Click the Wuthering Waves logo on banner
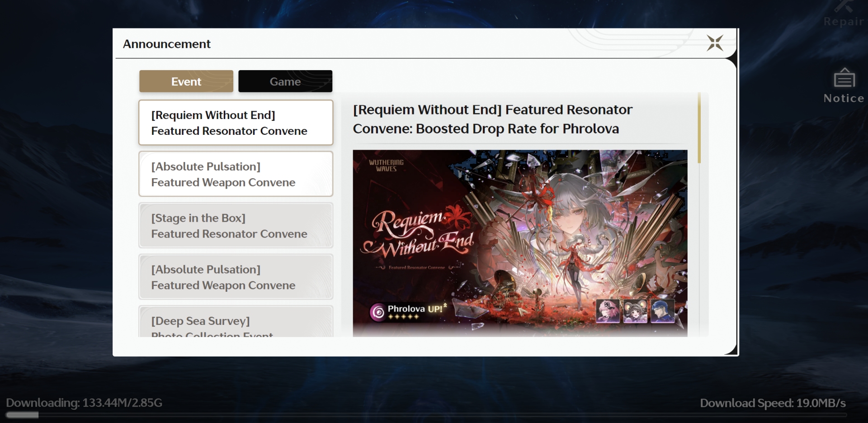The image size is (868, 423). [x=386, y=166]
